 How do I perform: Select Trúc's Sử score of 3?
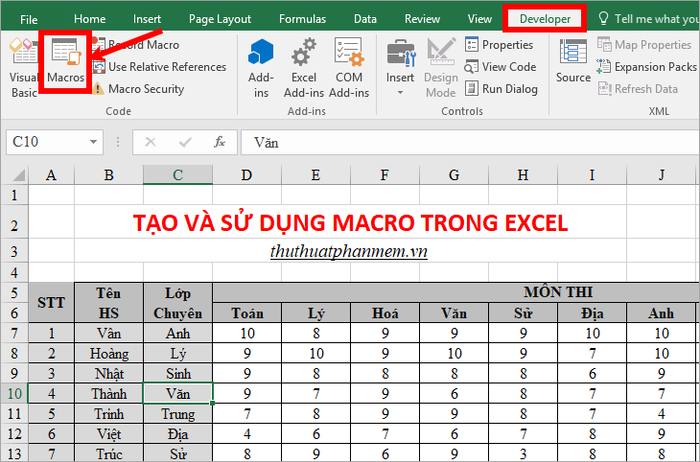(523, 454)
